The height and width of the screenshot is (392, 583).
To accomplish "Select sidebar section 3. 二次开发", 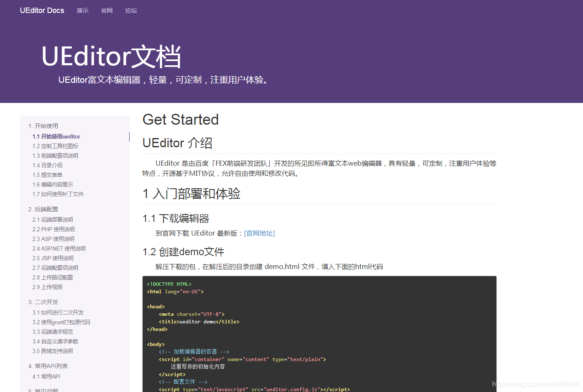I will pos(43,302).
